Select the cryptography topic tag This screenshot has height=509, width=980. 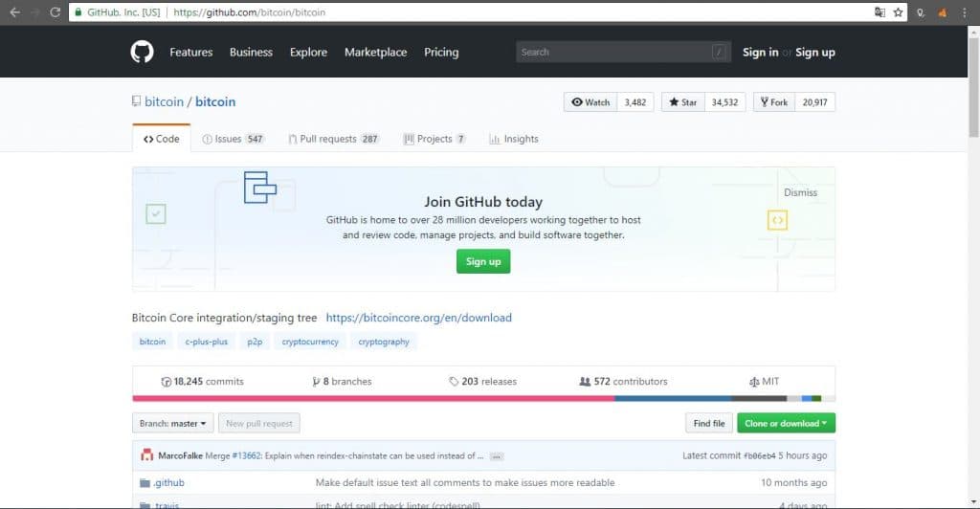coord(384,342)
